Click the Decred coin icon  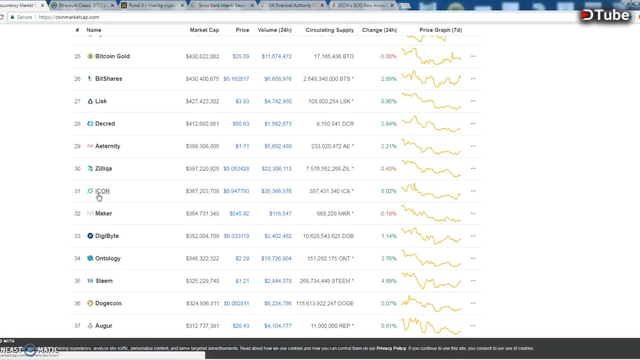90,124
